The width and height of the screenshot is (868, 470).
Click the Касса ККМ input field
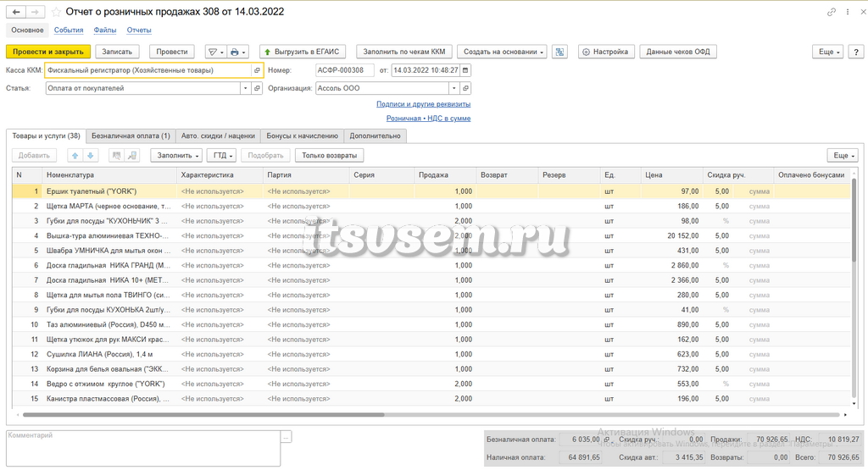(x=148, y=70)
